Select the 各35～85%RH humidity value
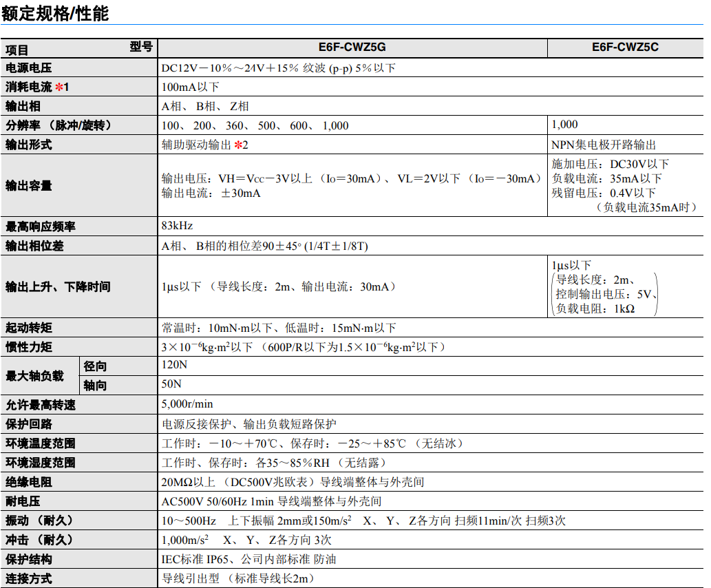Screen dimensions: 711x588 275,463
